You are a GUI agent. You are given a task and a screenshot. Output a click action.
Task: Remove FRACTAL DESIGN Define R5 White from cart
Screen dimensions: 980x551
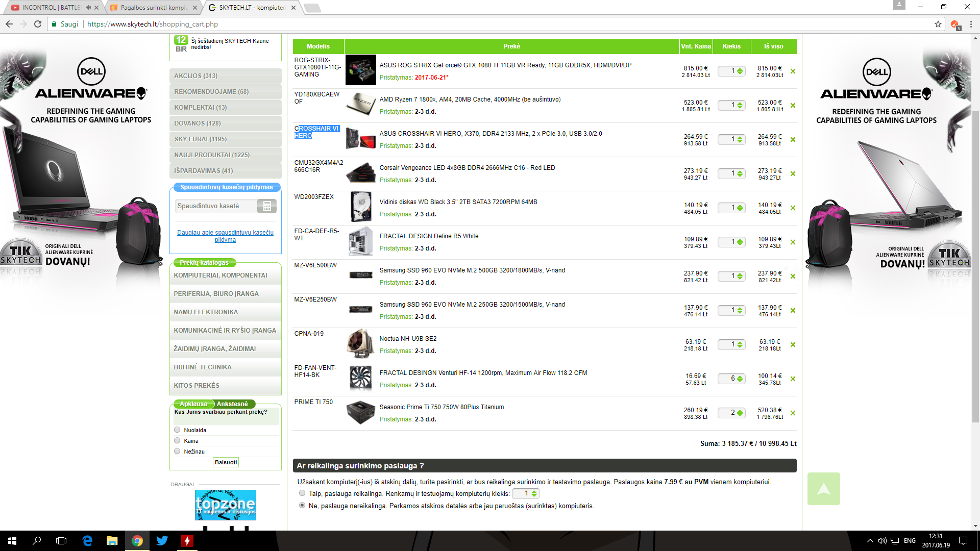pyautogui.click(x=793, y=242)
